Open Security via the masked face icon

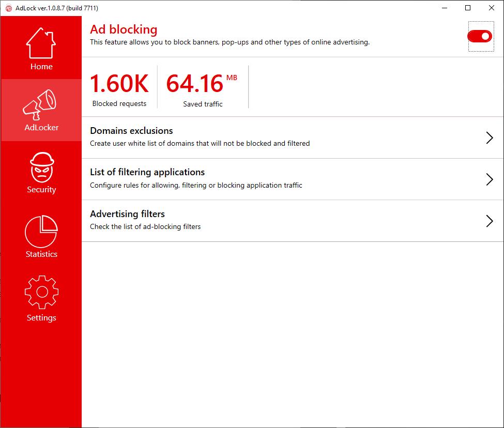(41, 167)
